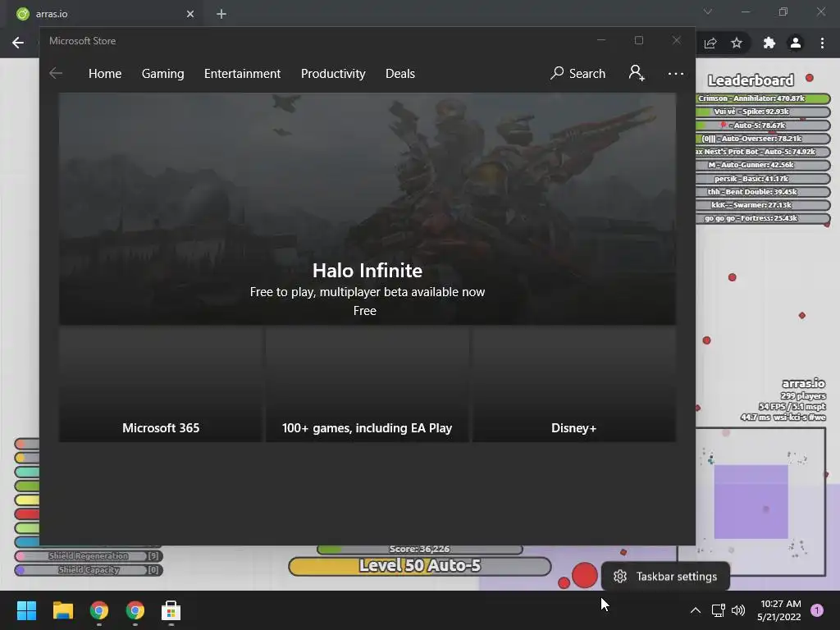840x630 pixels.
Task: Open the Chrome extensions puzzle icon
Action: coord(769,43)
